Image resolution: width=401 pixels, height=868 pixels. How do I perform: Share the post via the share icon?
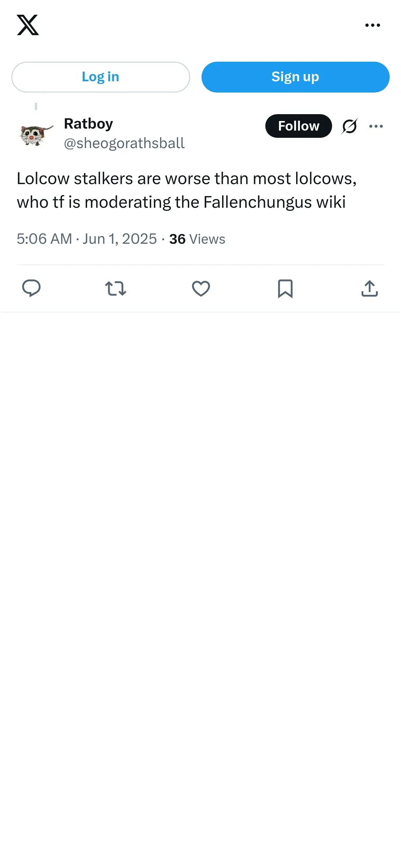[x=369, y=288]
